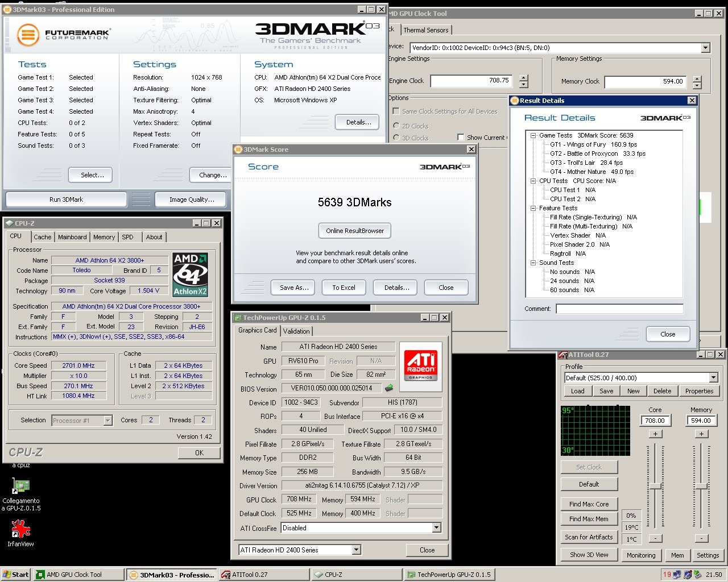Open the ATI CrossFire dropdown in GPU-Z
728x582 pixels.
436,528
